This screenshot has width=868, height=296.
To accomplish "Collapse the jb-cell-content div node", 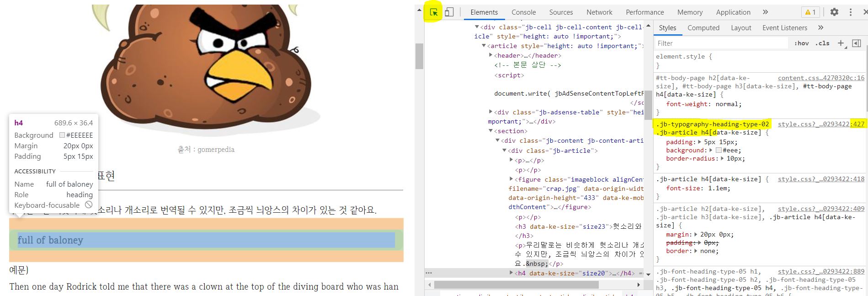I will (x=477, y=27).
